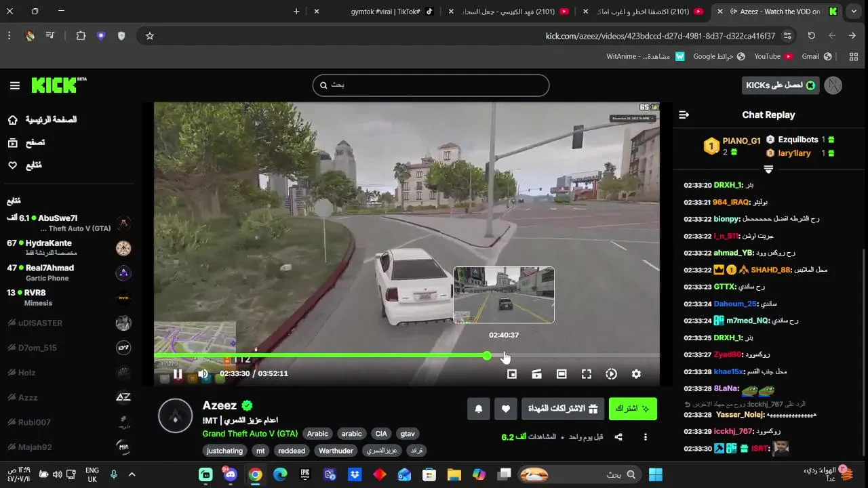Open the user profile avatar

coord(833,85)
